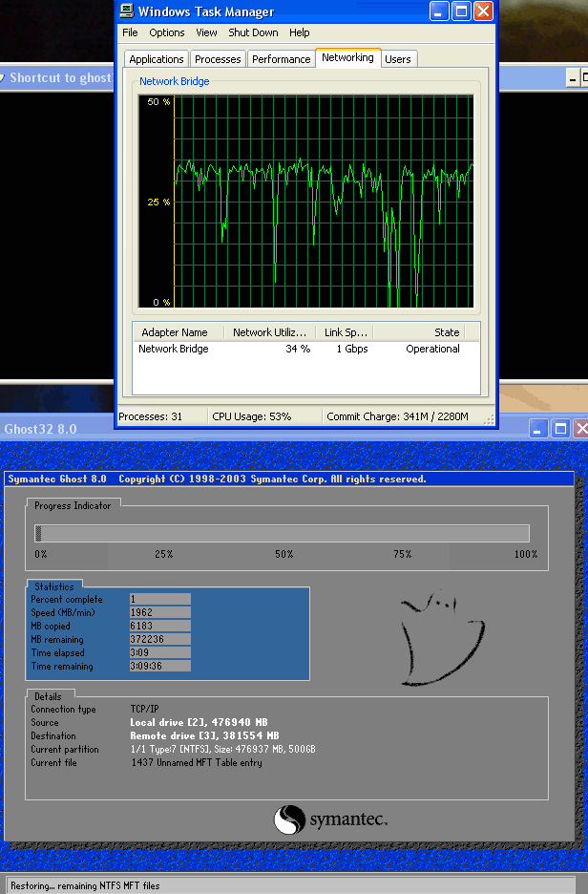Switch to the Processes tab
Screen dimensions: 588x894
tap(218, 59)
